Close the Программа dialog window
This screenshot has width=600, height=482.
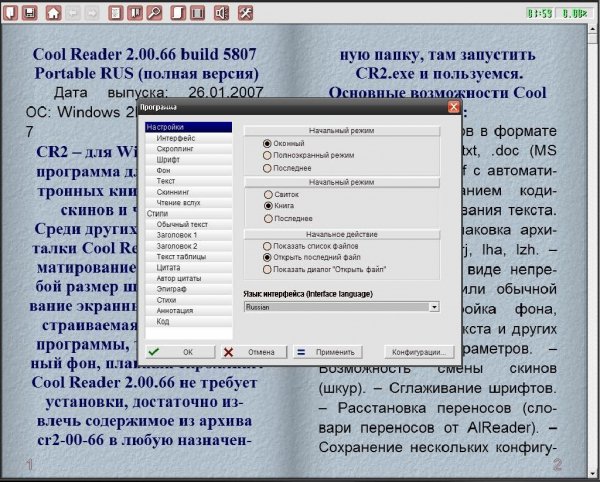click(453, 107)
